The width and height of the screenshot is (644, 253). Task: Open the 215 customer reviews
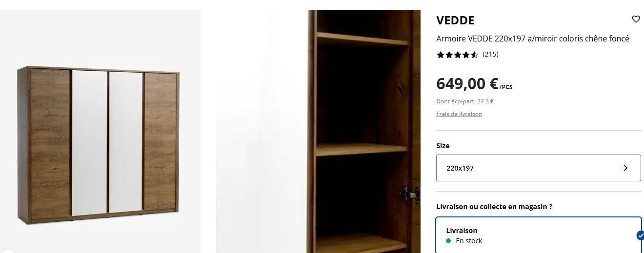tap(490, 54)
